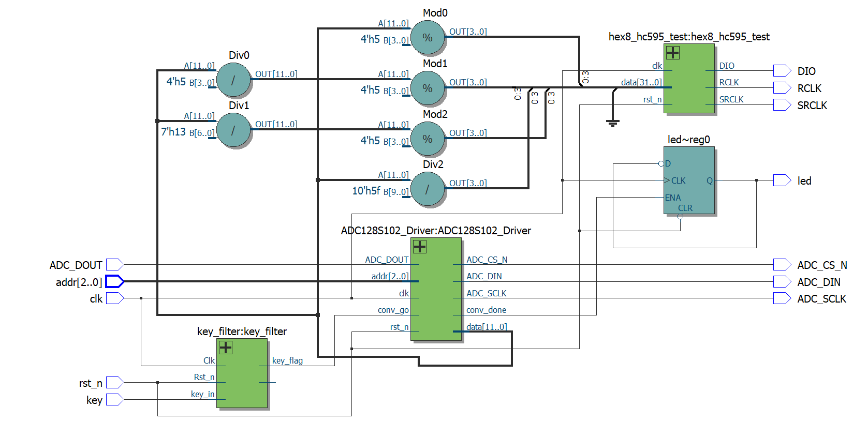Click the SRCLK port on hex8 block
This screenshot has width=868, height=422.
(731, 99)
